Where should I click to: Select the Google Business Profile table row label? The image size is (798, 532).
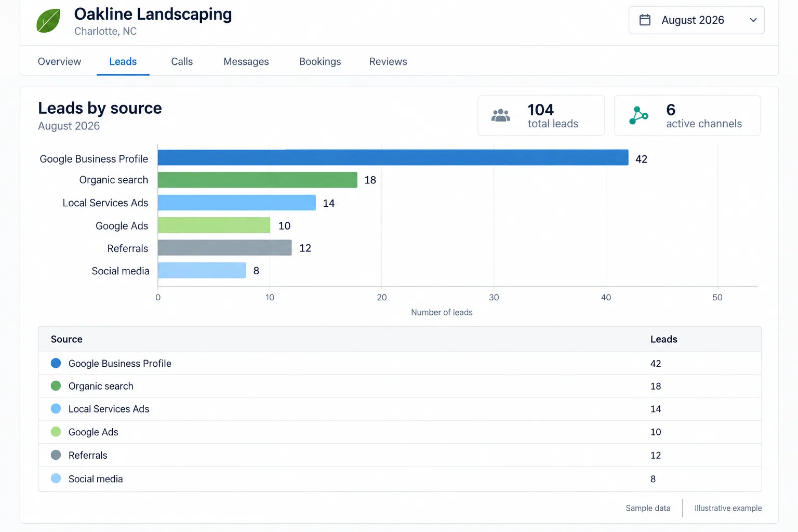pos(120,364)
